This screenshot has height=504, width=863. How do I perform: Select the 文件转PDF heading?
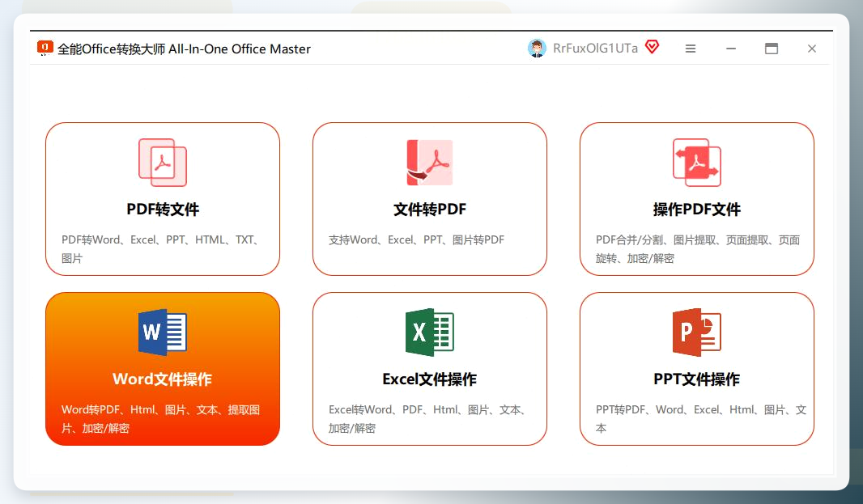(429, 210)
